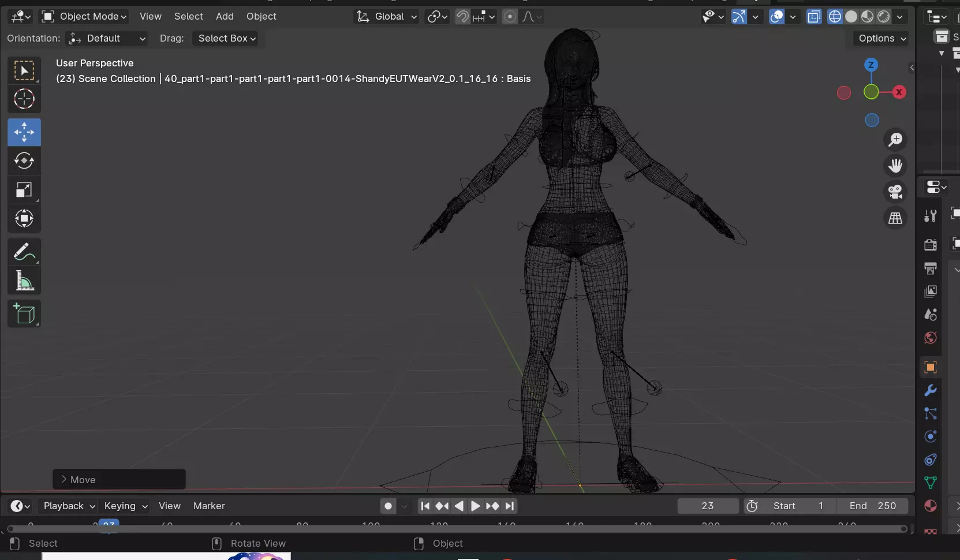The height and width of the screenshot is (560, 960).
Task: Choose the Measure ruler tool
Action: pos(24,281)
